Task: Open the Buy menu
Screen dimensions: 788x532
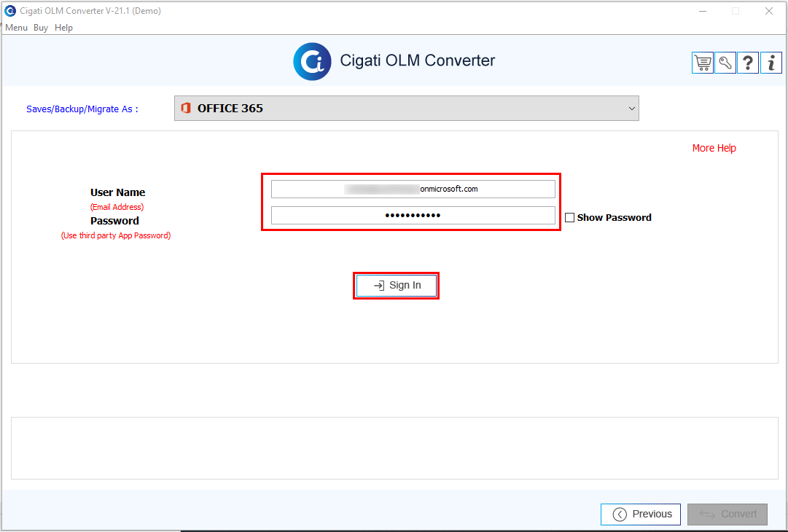Action: point(41,28)
